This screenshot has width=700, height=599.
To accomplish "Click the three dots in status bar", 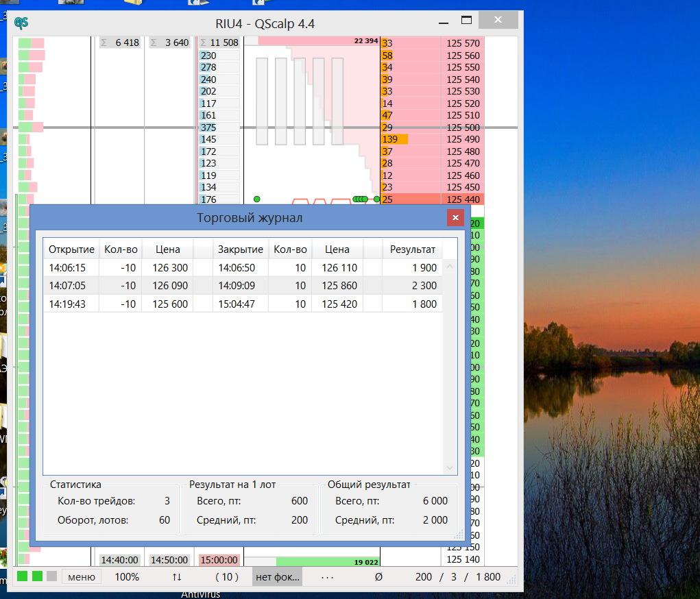I will point(327,577).
